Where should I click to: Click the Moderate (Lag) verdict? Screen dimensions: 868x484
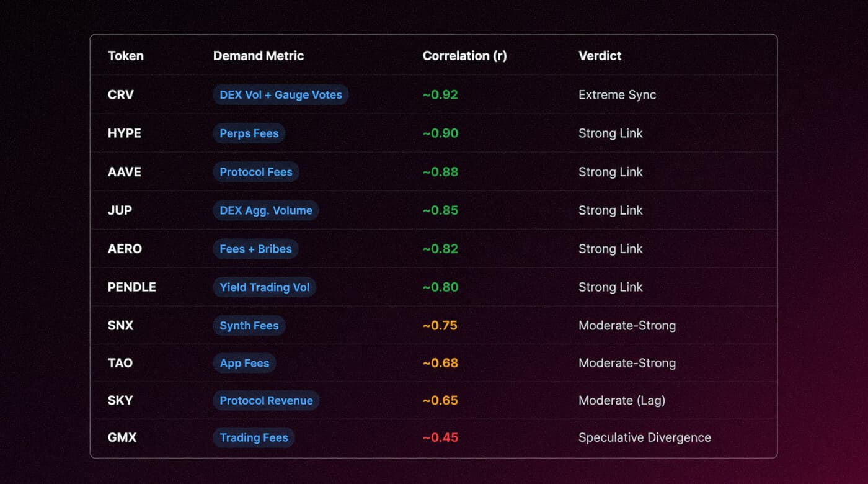coord(622,400)
